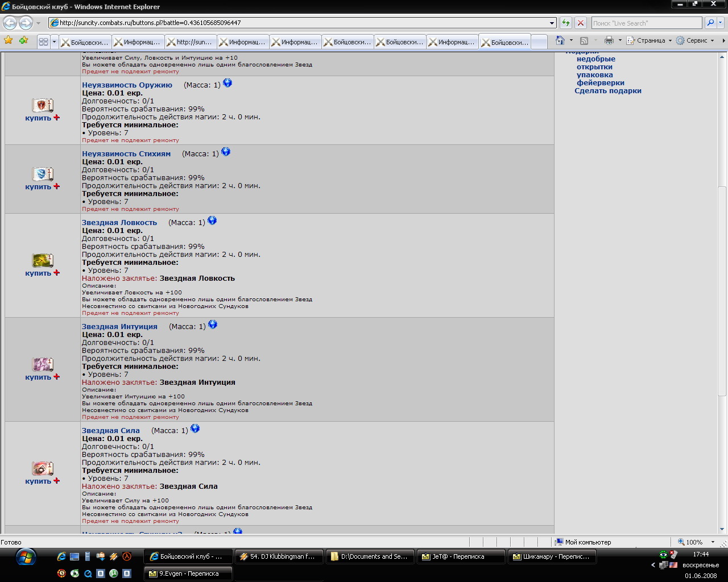The height and width of the screenshot is (582, 728).
Task: Click the Live Search magnifier button
Action: click(710, 23)
